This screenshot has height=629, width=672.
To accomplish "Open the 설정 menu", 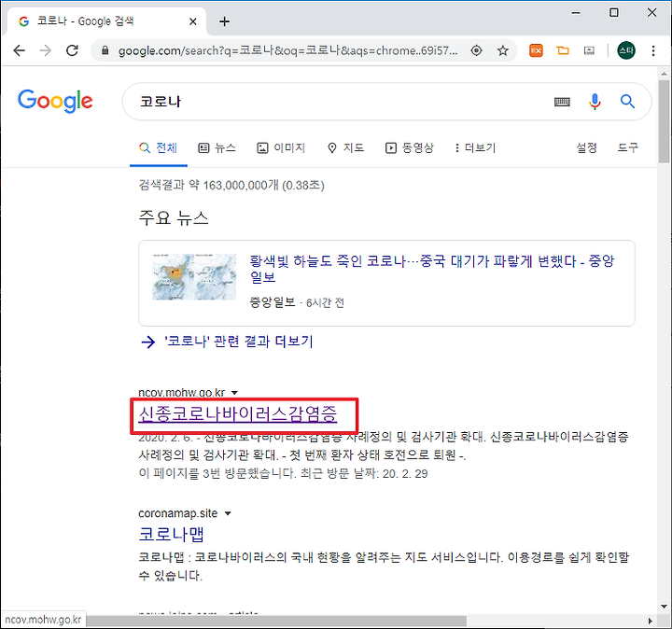I will (586, 148).
